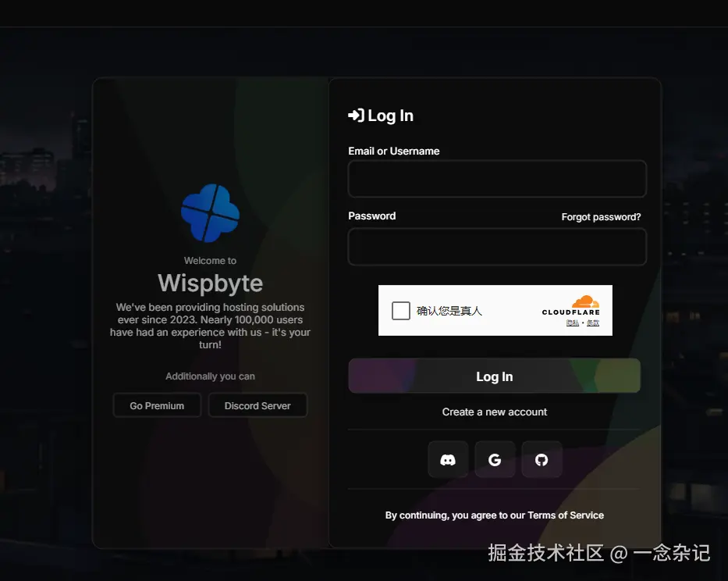Check the Cloudflare human verification checkbox
The image size is (728, 581).
[x=401, y=311]
